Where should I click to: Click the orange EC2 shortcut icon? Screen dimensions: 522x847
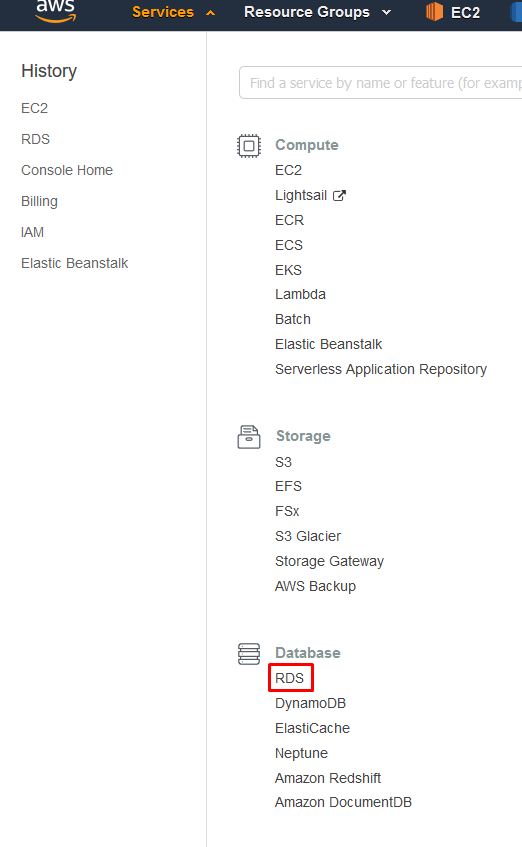click(x=434, y=12)
